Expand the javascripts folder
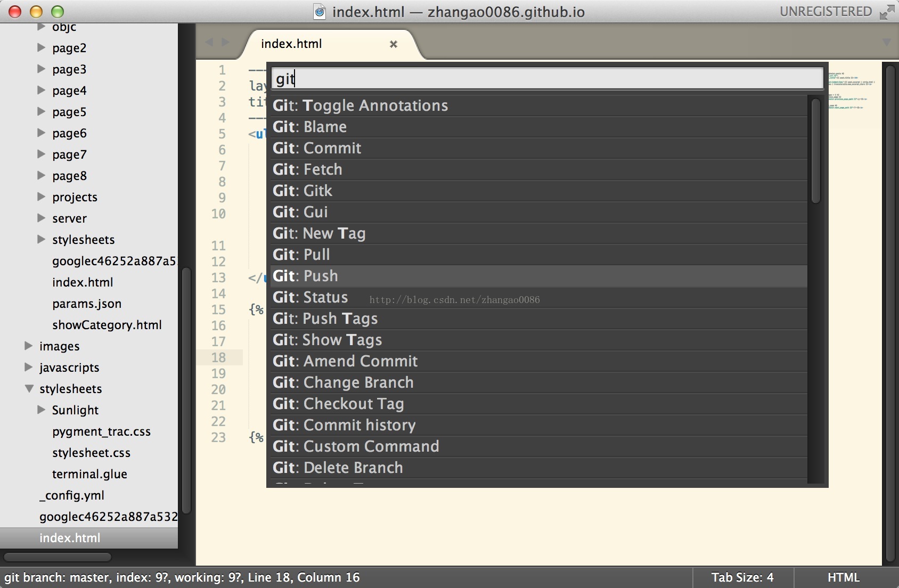The height and width of the screenshot is (588, 899). click(x=28, y=367)
